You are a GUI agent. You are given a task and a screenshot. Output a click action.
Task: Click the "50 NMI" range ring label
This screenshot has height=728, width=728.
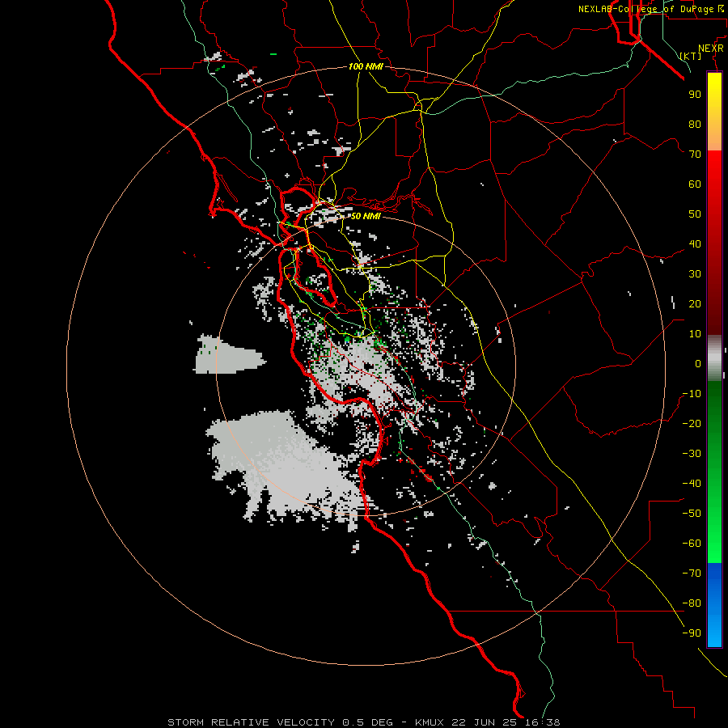tap(366, 216)
